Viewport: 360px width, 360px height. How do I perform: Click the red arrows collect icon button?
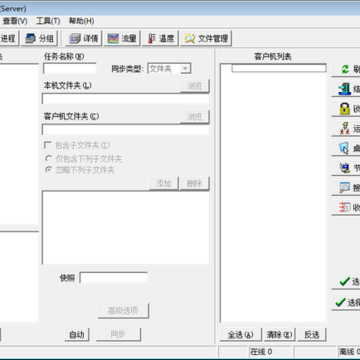click(x=345, y=207)
